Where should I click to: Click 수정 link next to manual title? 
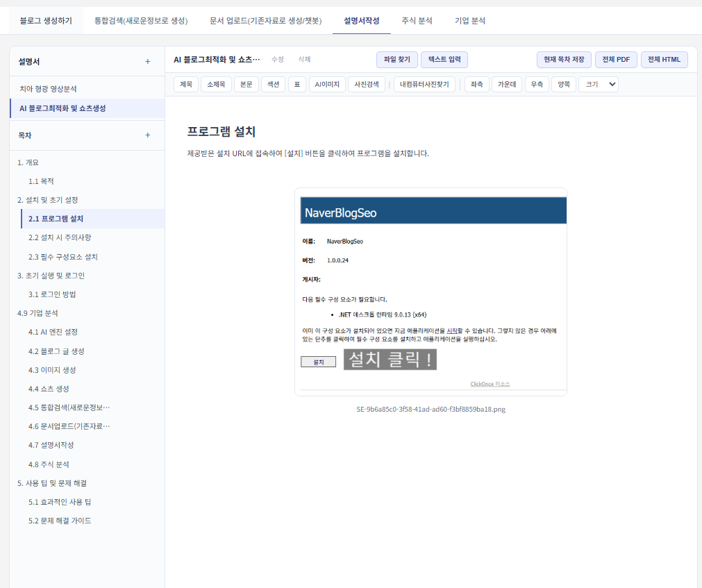pyautogui.click(x=278, y=59)
